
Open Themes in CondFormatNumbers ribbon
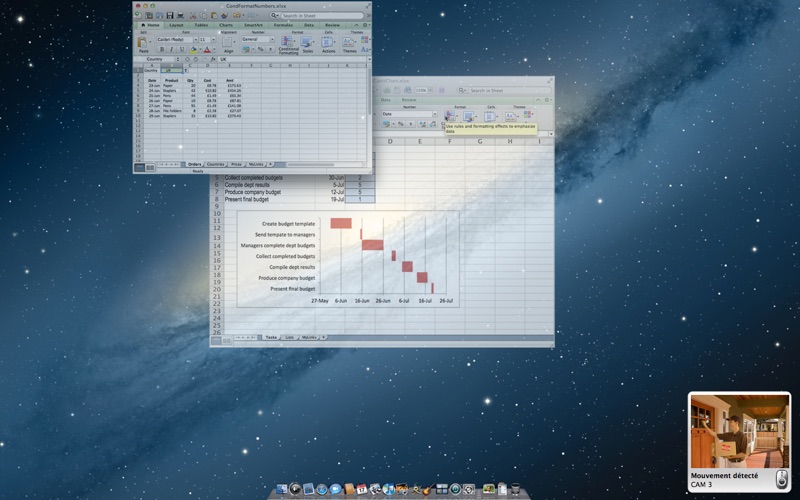click(x=349, y=44)
